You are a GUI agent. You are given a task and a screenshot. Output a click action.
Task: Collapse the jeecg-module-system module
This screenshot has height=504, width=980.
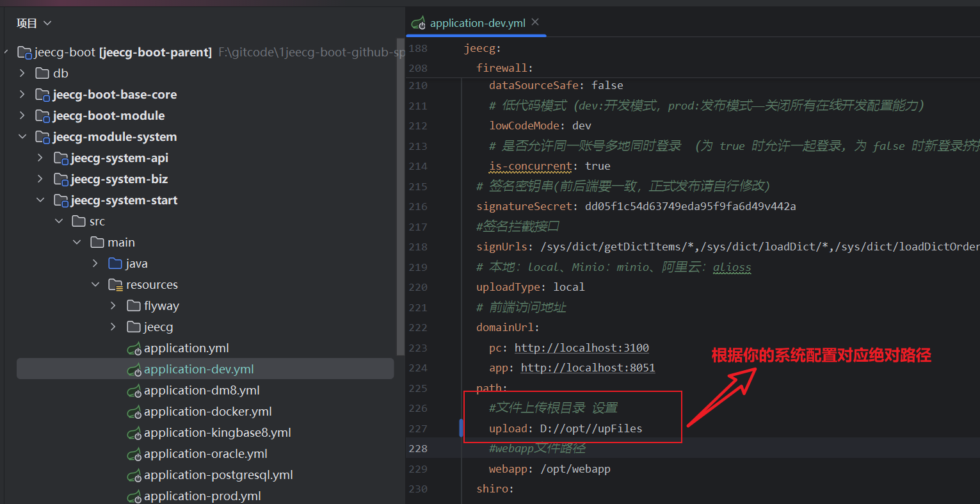[x=22, y=136]
